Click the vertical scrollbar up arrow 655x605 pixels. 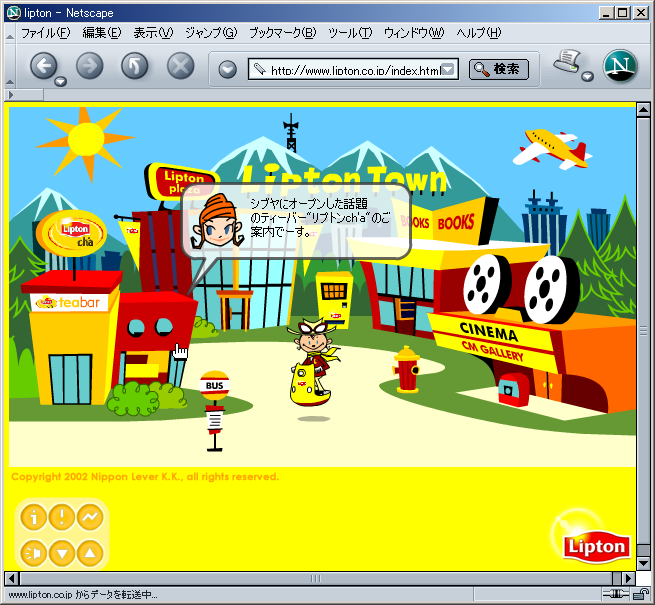point(643,109)
